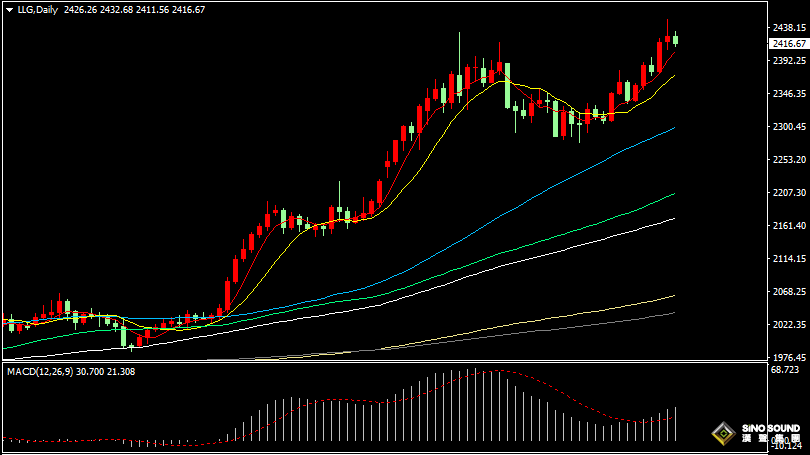The height and width of the screenshot is (455, 810).
Task: Click the 2300.45 price axis label
Action: pos(789,127)
